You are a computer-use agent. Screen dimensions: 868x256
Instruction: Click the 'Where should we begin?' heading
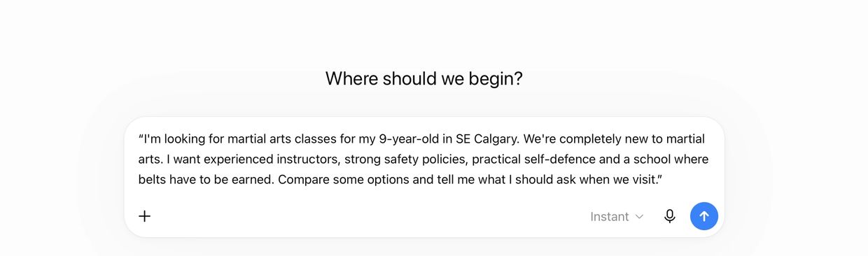(x=424, y=78)
